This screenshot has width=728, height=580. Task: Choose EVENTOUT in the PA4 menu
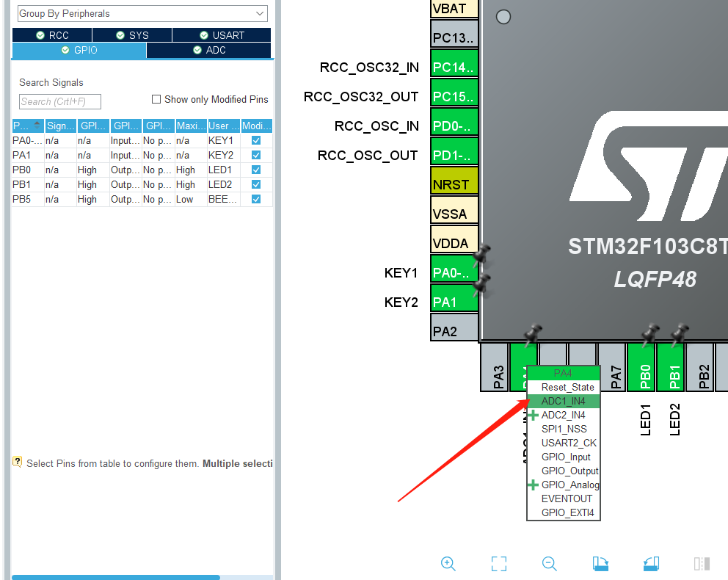pyautogui.click(x=564, y=499)
